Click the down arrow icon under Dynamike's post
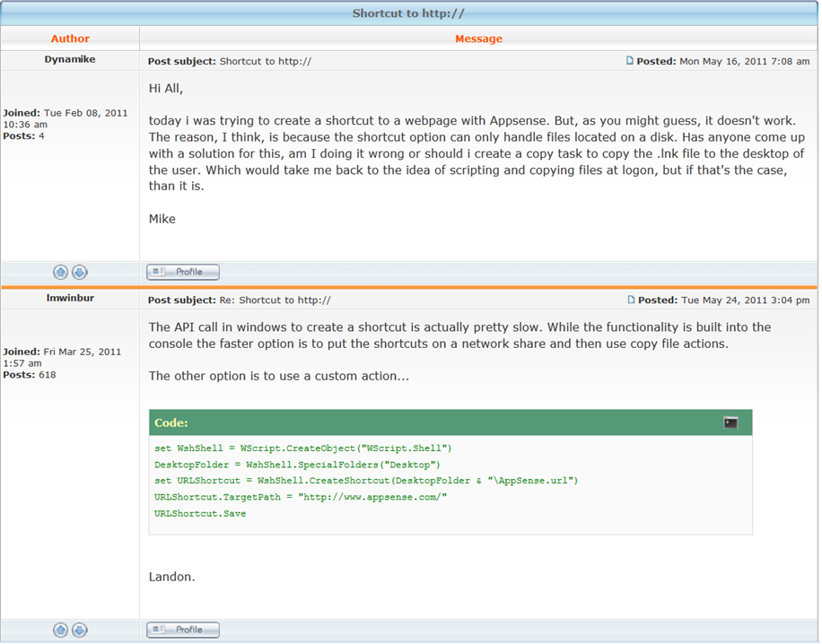 79,272
